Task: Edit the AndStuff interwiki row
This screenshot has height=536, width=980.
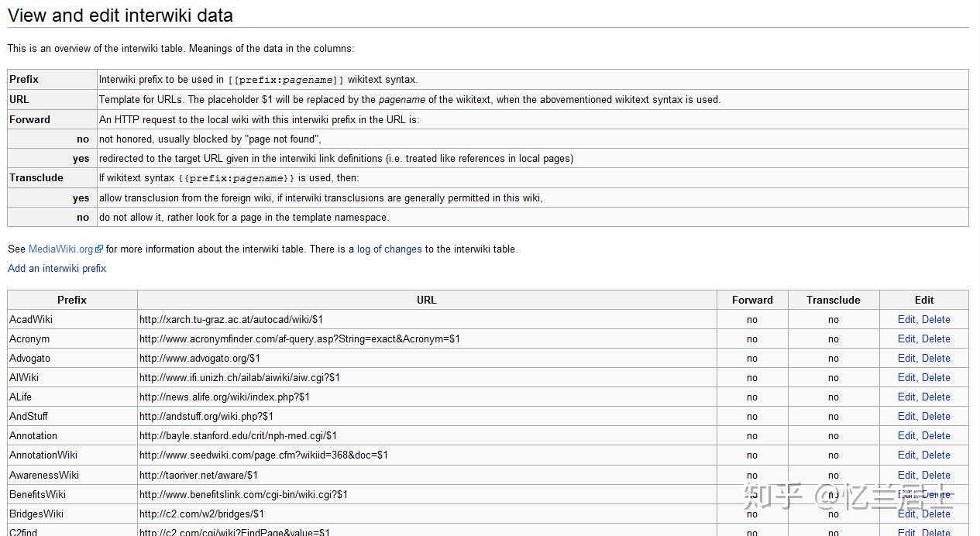Action: click(x=906, y=416)
